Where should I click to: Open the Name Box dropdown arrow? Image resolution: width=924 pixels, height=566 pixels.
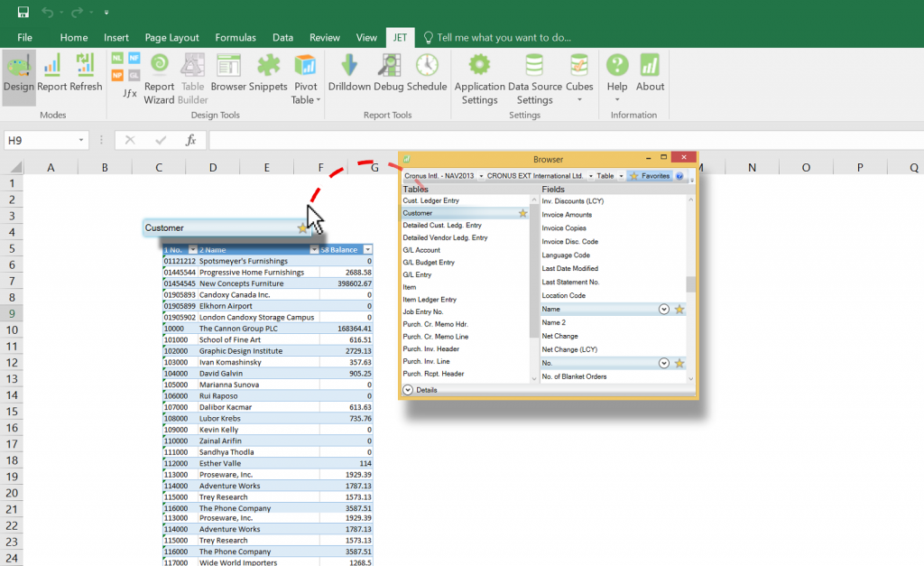pyautogui.click(x=80, y=140)
